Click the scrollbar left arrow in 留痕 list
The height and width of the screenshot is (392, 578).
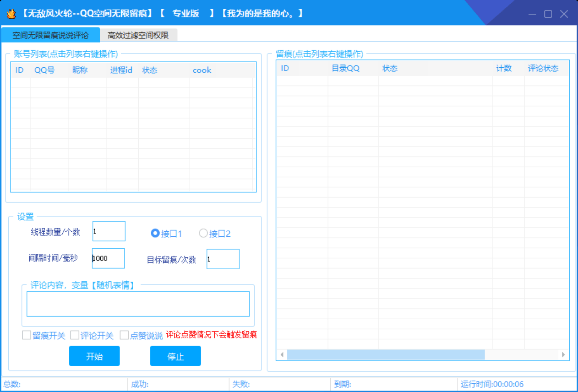[x=282, y=354]
